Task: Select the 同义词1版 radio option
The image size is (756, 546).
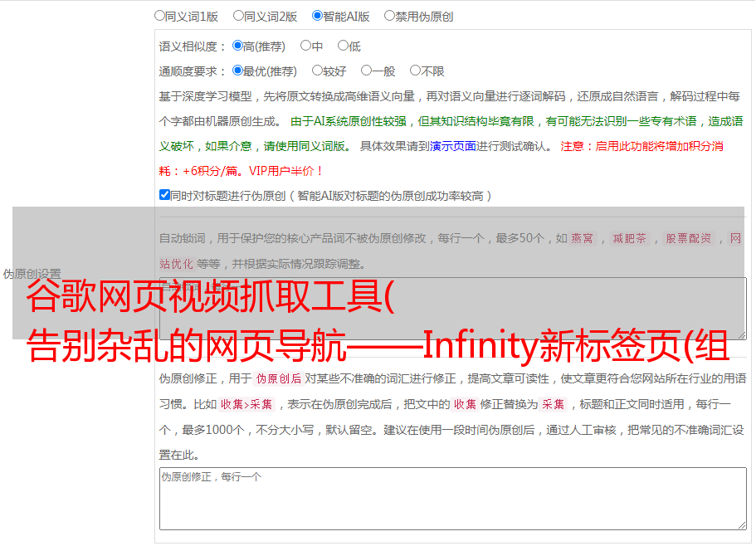Action: (159, 16)
